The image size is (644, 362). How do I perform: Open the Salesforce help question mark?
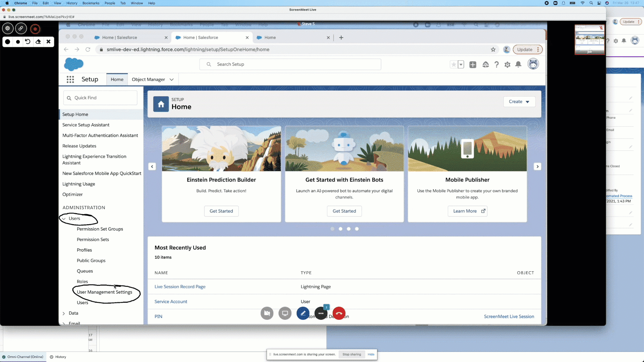(497, 65)
